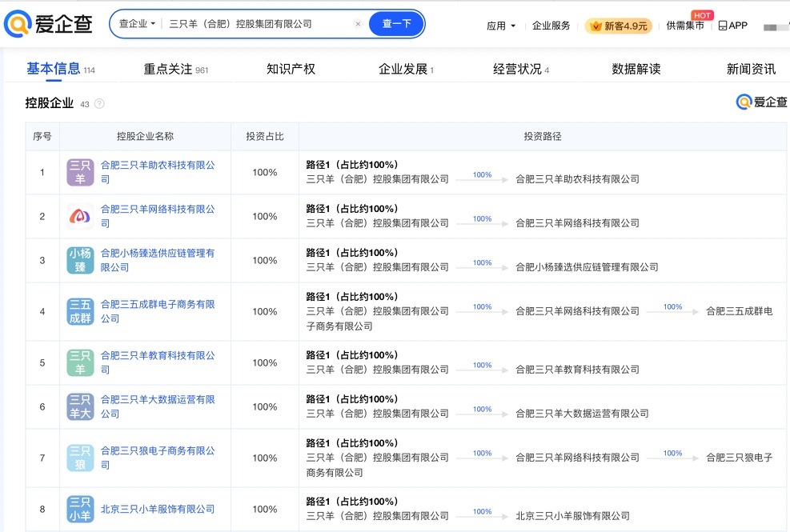The image size is (790, 532).
Task: Click 路径1 heading in row 3 investment path
Action: click(x=352, y=252)
